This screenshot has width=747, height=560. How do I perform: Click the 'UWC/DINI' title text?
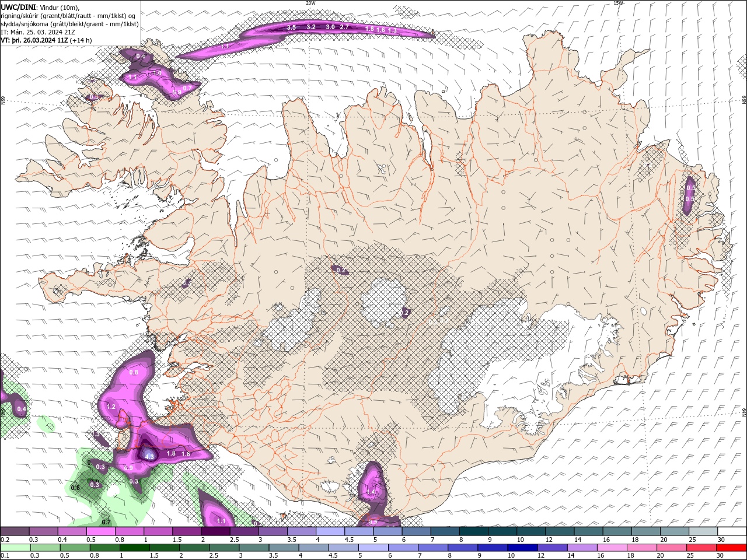coord(18,7)
